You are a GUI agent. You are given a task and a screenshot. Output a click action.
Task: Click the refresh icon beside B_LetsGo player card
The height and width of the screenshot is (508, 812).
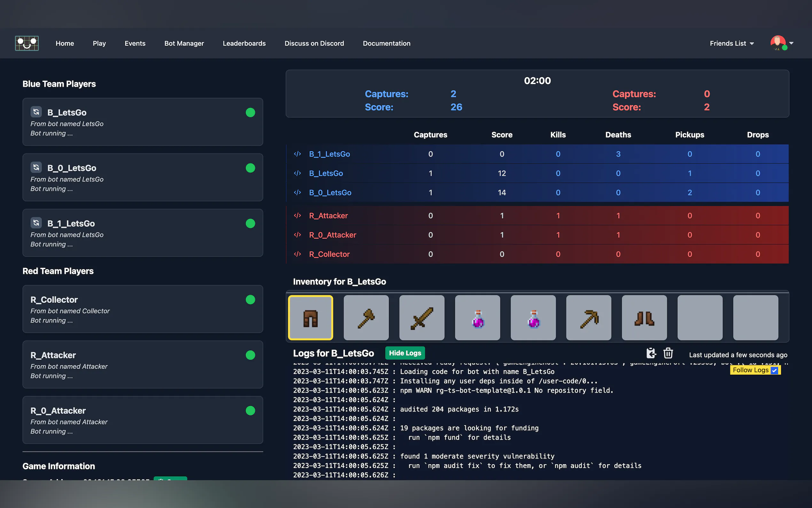tap(36, 112)
